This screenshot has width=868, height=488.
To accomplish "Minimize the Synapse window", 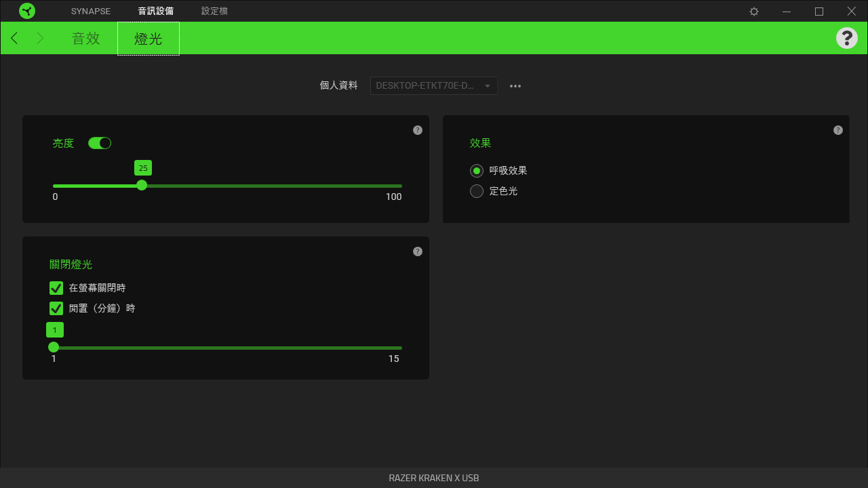I will point(787,12).
